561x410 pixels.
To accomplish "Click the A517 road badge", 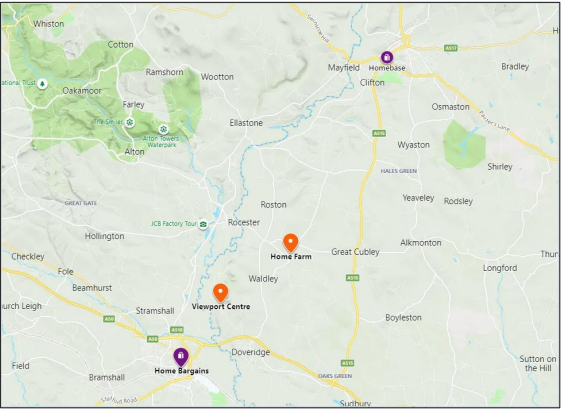I will 451,48.
